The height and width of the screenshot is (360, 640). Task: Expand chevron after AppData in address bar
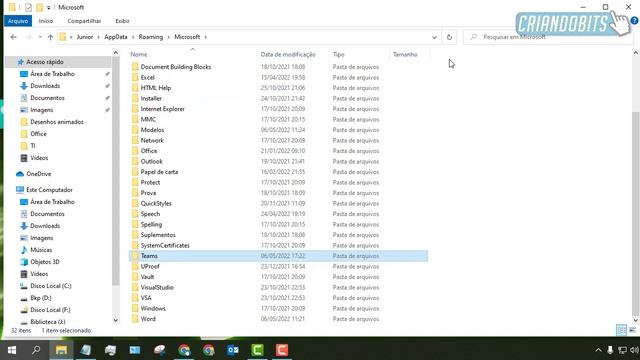click(133, 37)
